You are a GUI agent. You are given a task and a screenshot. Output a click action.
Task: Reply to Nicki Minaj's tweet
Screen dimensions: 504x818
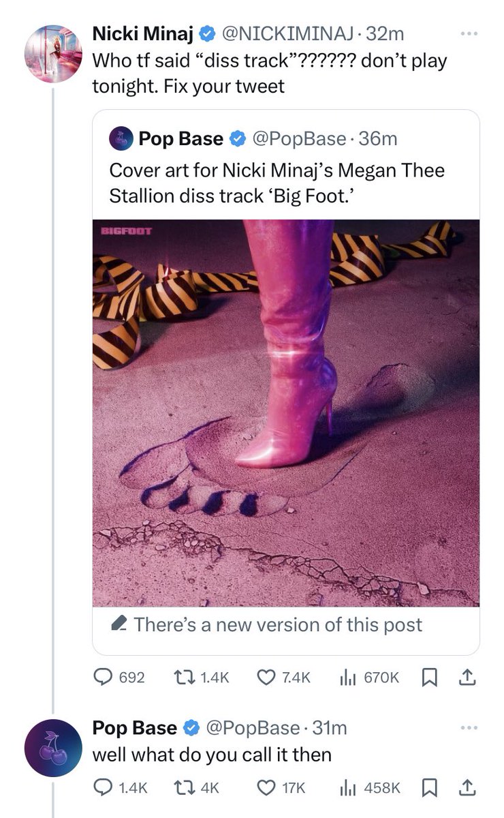click(x=119, y=677)
